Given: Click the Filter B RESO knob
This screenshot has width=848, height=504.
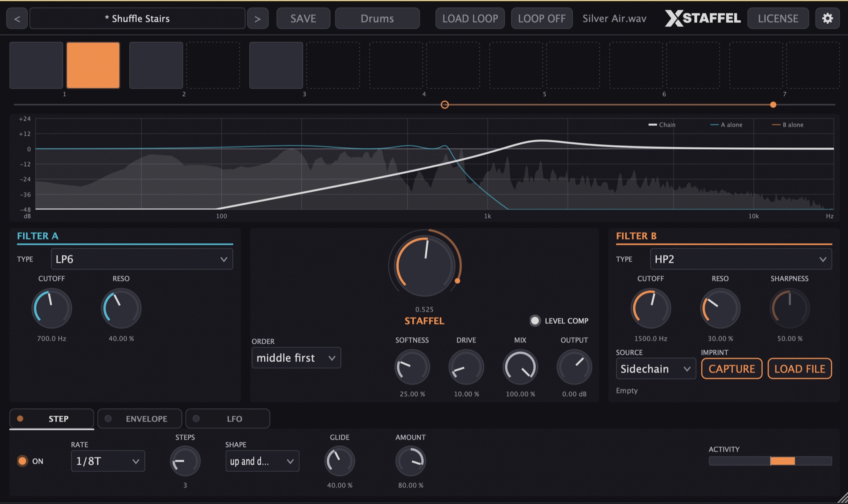Looking at the screenshot, I should (720, 308).
